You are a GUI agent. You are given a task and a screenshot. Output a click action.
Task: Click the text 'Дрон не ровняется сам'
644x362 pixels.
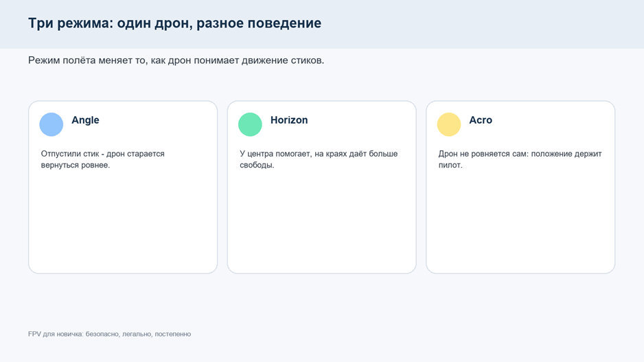483,154
